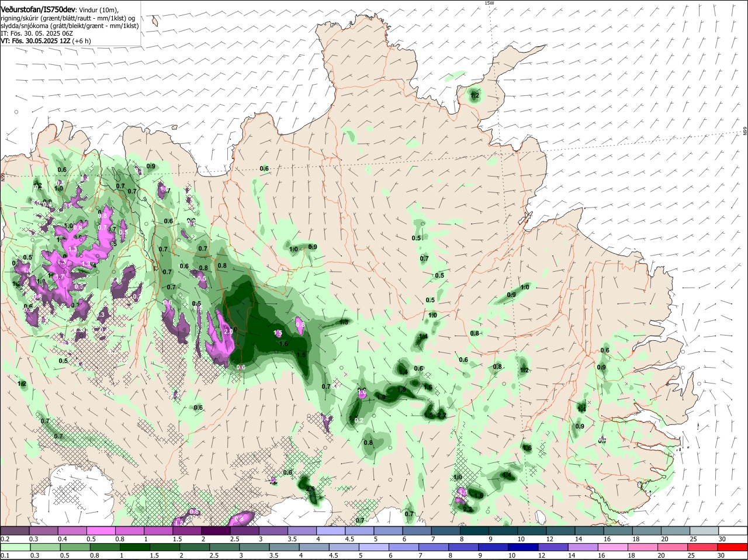
Task: Pick lower legend pink swatch between 18 and 20
Action: click(643, 547)
